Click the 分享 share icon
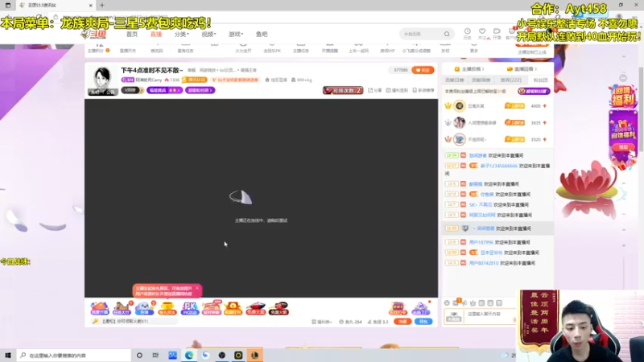 pos(374,90)
